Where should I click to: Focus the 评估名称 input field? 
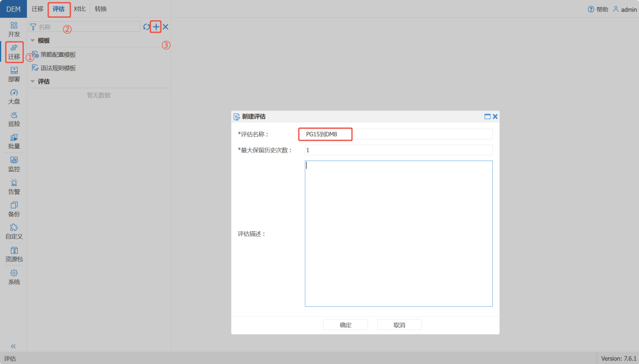(399, 134)
